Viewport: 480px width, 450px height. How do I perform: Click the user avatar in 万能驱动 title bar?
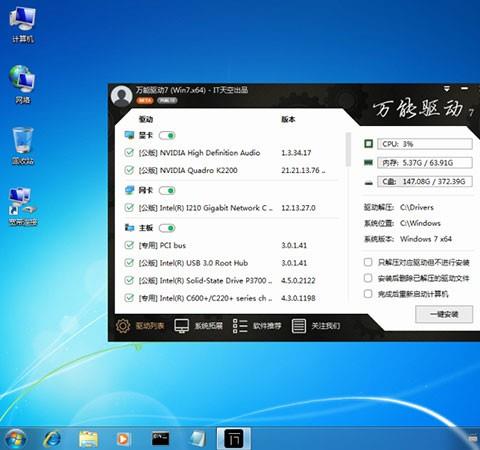[121, 96]
